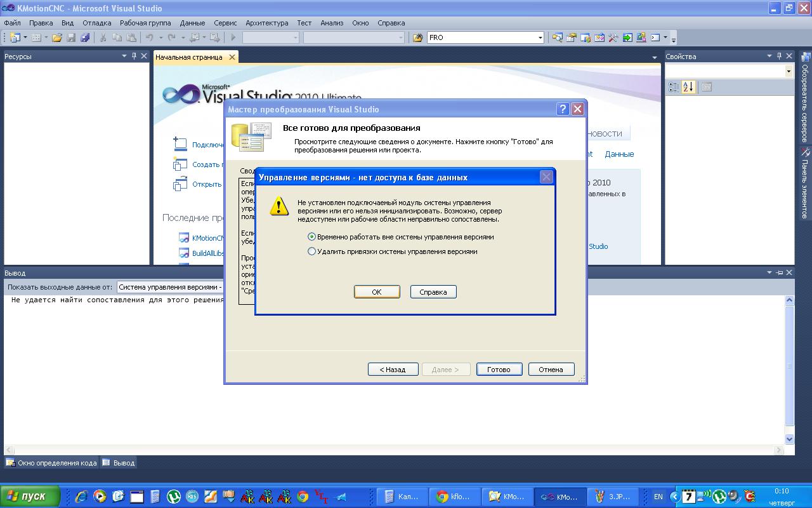This screenshot has width=812, height=508.
Task: Open the Отладка menu
Action: 97,23
